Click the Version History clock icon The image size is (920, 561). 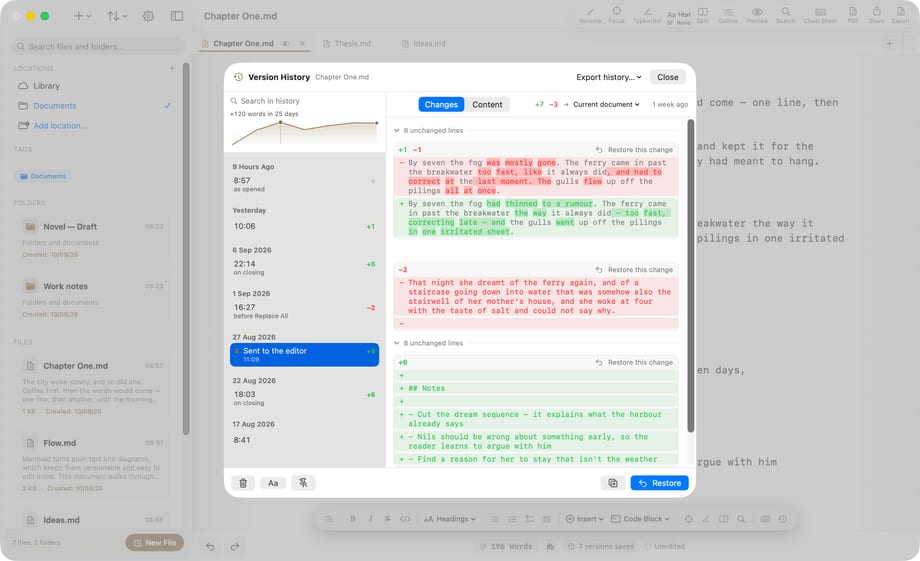coord(238,77)
